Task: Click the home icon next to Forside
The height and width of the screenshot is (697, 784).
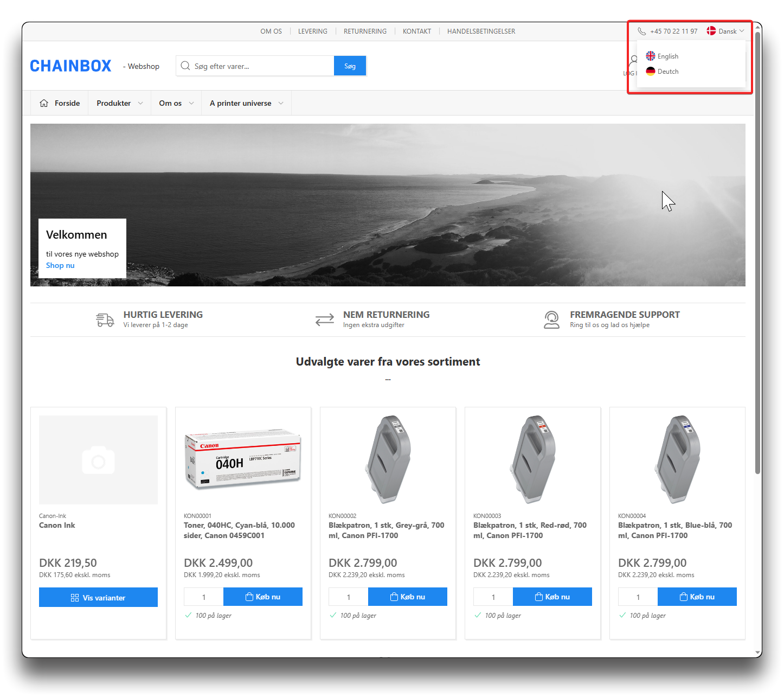Action: tap(44, 103)
